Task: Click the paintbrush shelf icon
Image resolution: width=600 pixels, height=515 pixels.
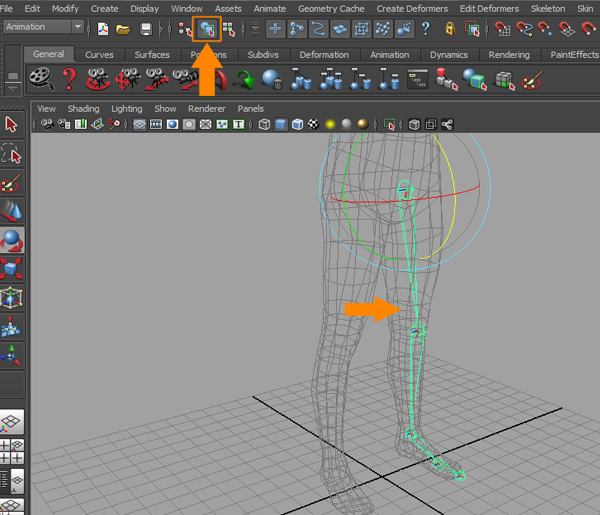Action: [531, 80]
